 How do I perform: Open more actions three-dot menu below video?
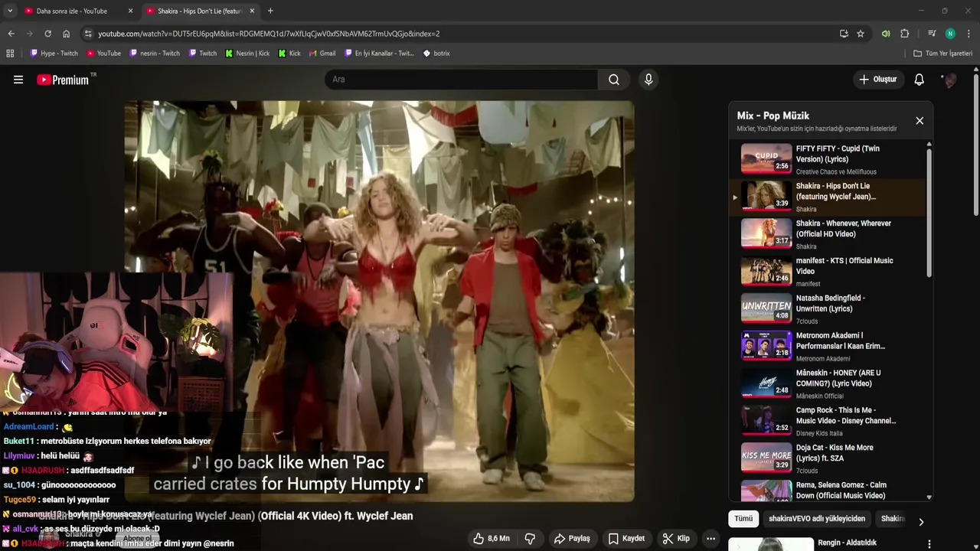coord(710,539)
